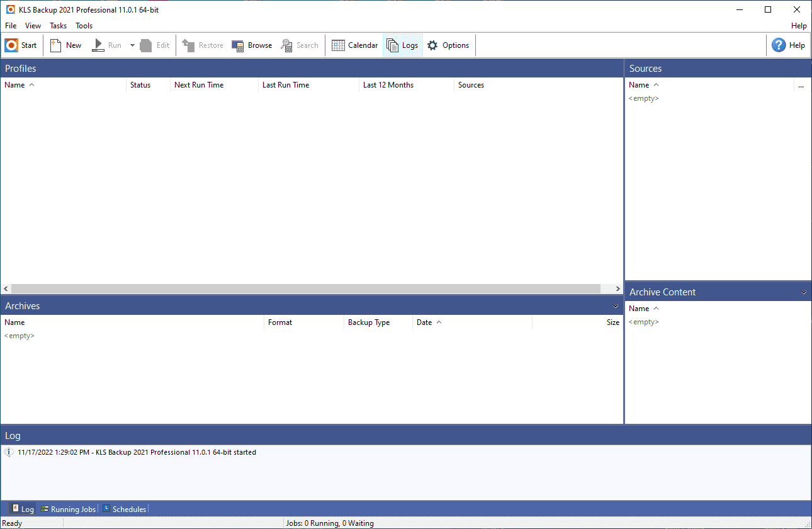Open the View menu
The height and width of the screenshot is (529, 812).
[x=33, y=26]
